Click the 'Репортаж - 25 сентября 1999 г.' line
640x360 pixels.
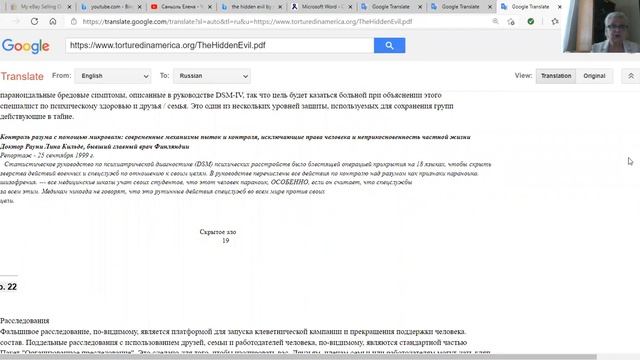point(47,156)
